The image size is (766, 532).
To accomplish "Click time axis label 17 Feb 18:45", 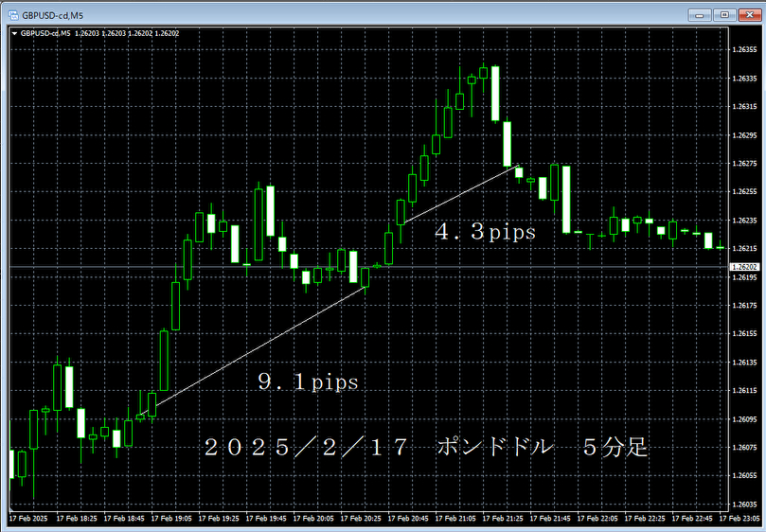I will pyautogui.click(x=124, y=519).
